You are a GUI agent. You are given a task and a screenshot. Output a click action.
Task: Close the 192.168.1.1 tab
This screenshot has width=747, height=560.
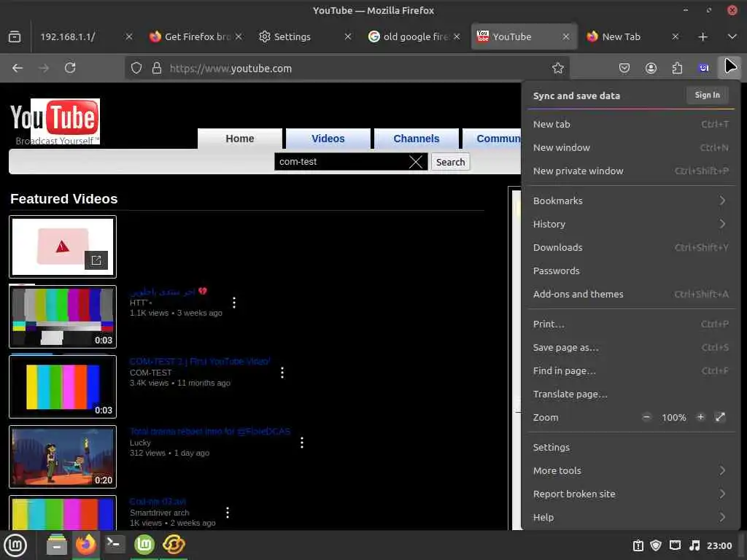[128, 36]
